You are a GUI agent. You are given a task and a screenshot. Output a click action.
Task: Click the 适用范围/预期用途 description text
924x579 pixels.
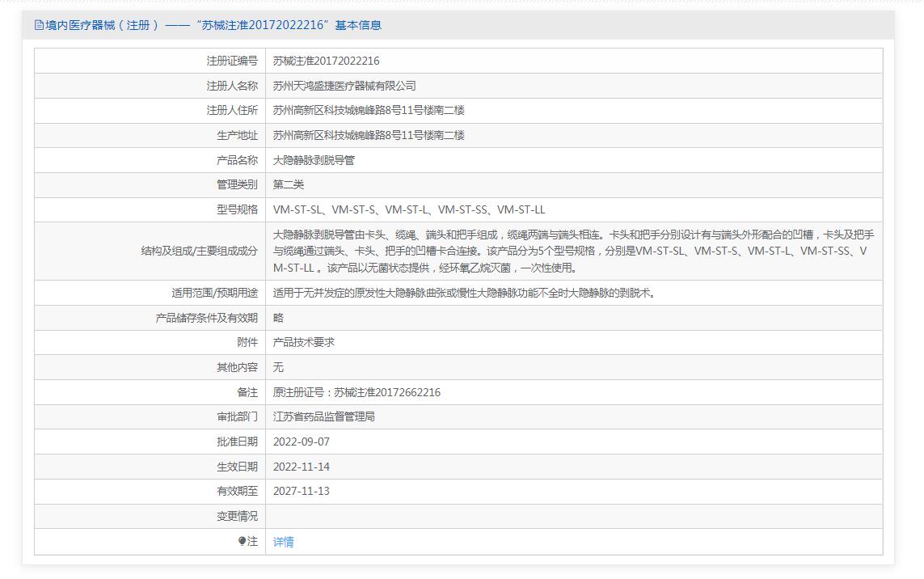coord(465,293)
